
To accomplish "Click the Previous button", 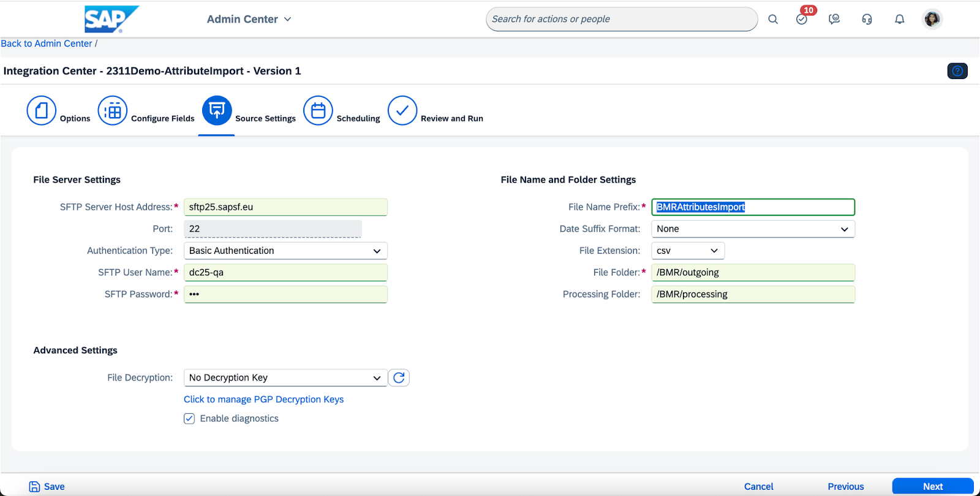I will 846,487.
